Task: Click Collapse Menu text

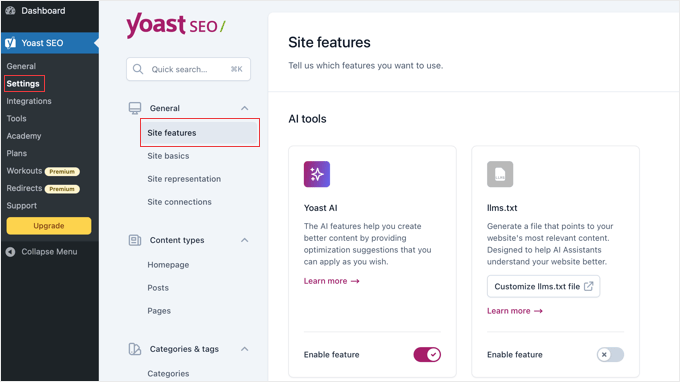Action: (49, 252)
